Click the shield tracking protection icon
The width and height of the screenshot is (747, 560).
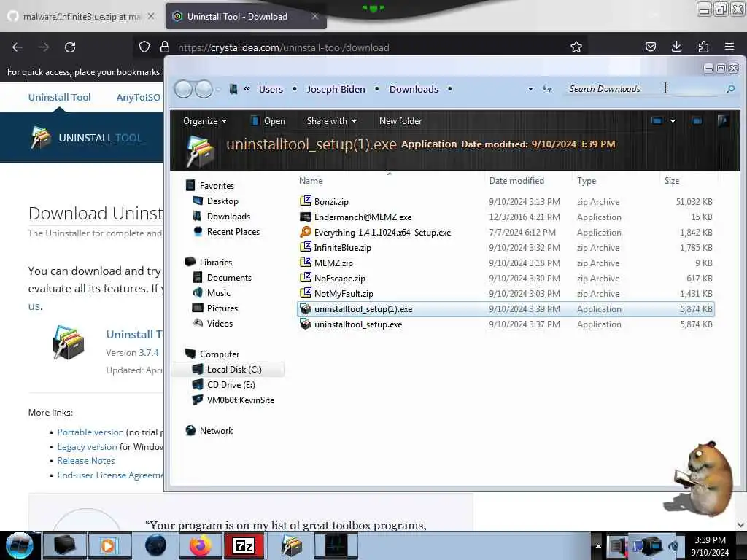144,47
